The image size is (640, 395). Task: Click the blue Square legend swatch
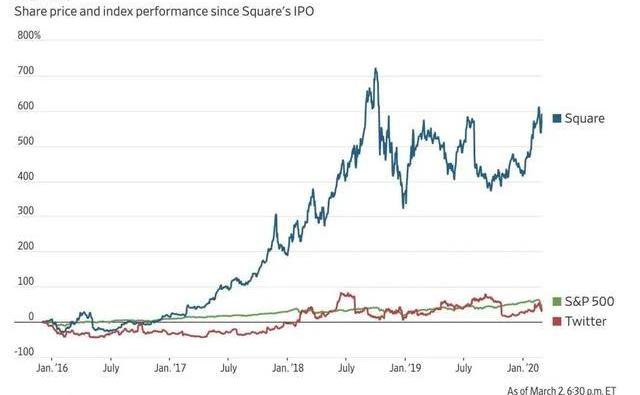pos(557,118)
